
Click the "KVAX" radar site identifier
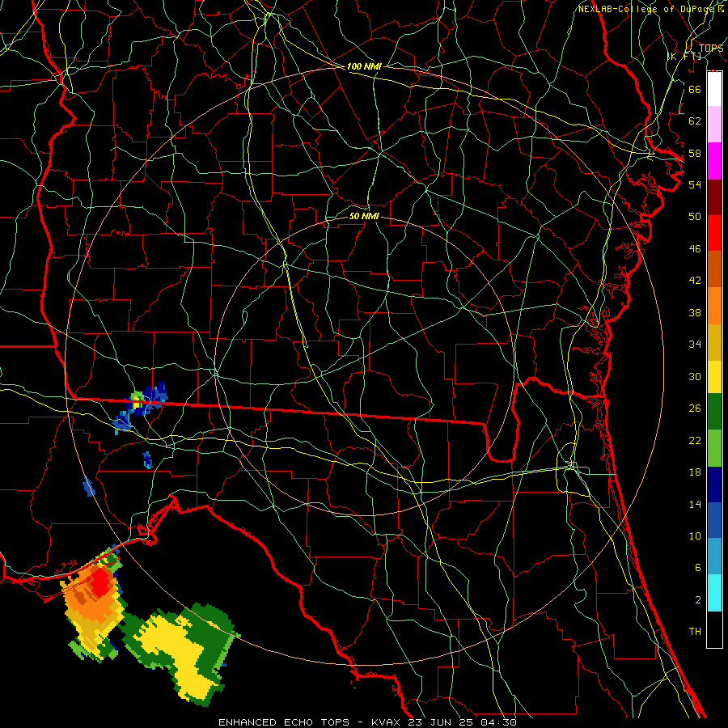tap(387, 722)
